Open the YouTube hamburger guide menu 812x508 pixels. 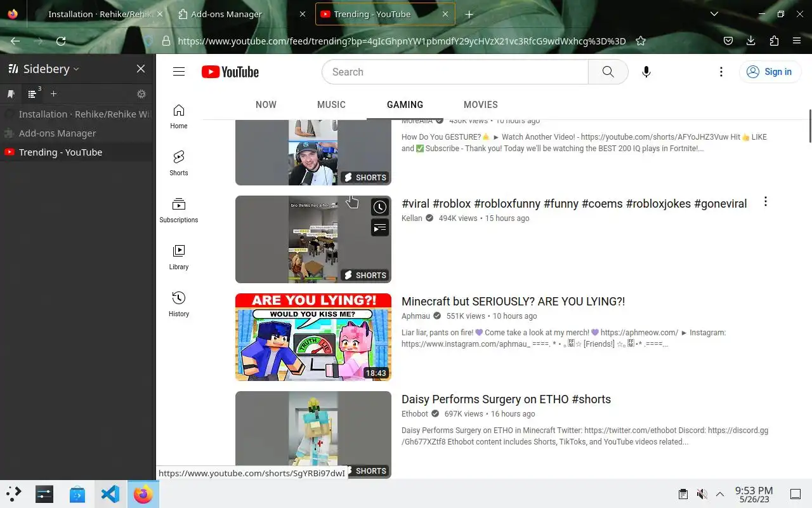pyautogui.click(x=179, y=72)
